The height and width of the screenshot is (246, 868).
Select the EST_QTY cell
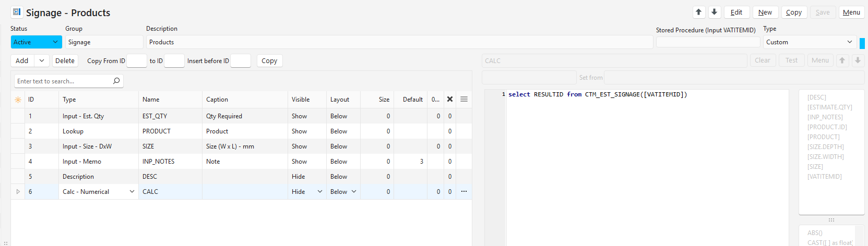[x=170, y=116]
